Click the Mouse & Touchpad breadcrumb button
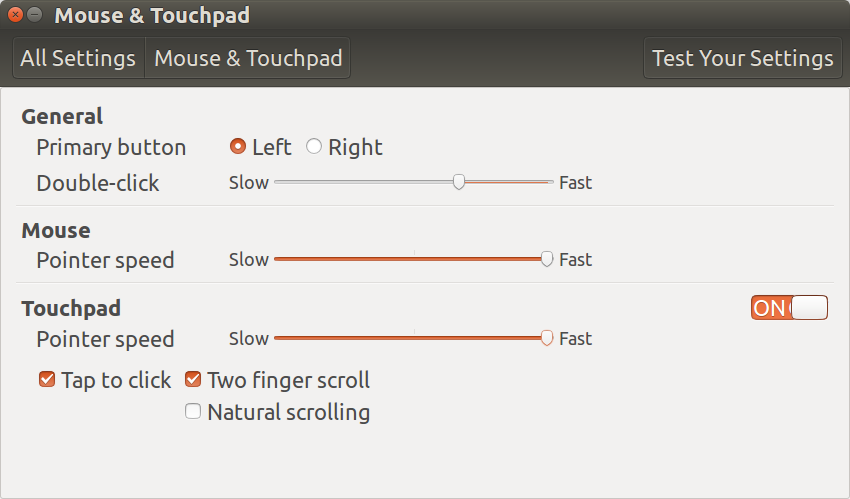Image resolution: width=850 pixels, height=499 pixels. tap(248, 58)
